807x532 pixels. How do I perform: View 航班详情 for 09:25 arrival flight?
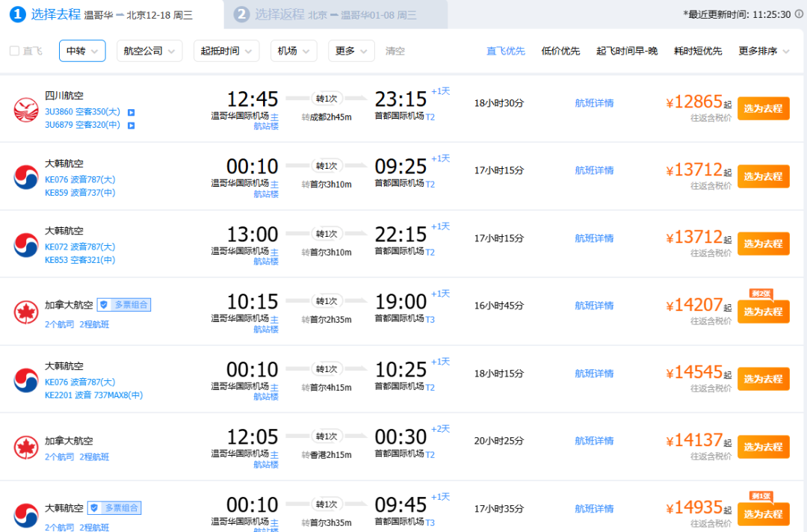594,170
